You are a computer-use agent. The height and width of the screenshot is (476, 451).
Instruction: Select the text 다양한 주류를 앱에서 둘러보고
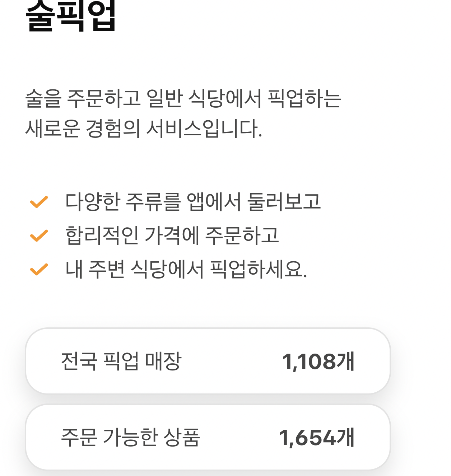[193, 202]
